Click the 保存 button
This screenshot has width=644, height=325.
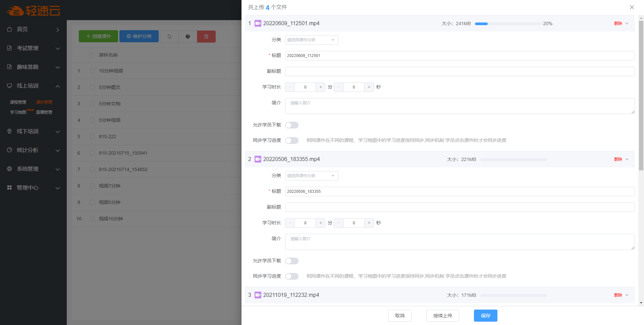click(x=485, y=316)
